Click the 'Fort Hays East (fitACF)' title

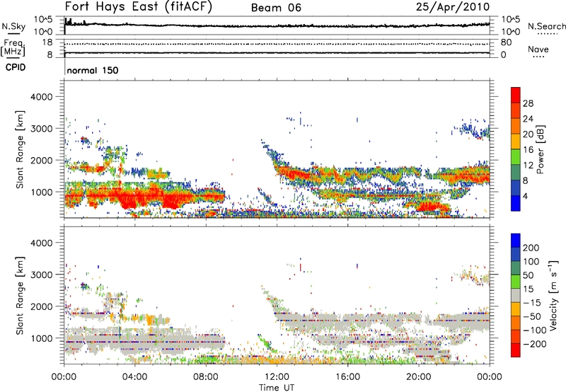click(139, 7)
